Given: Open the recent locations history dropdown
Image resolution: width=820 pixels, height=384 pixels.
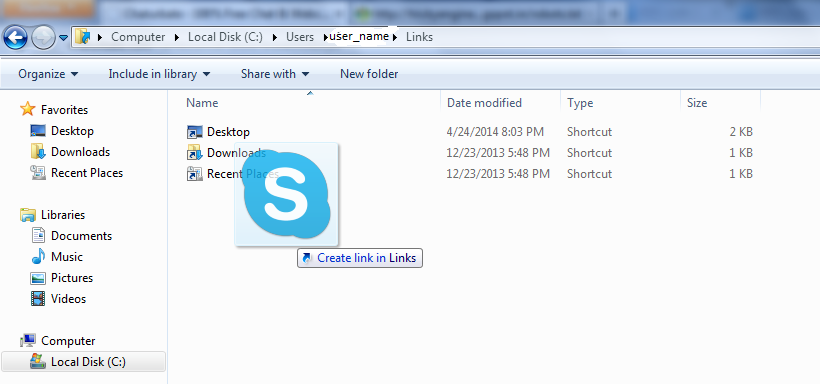Looking at the screenshot, I should (64, 38).
